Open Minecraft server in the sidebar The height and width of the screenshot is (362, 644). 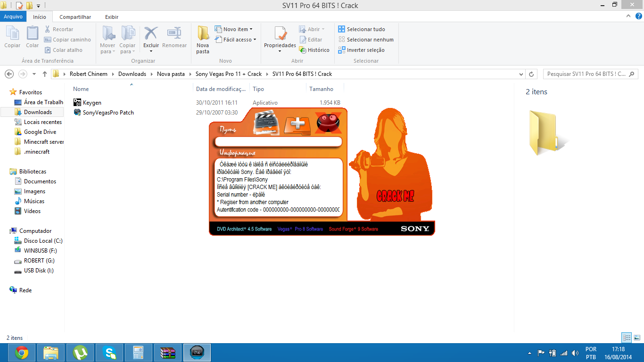pos(39,142)
